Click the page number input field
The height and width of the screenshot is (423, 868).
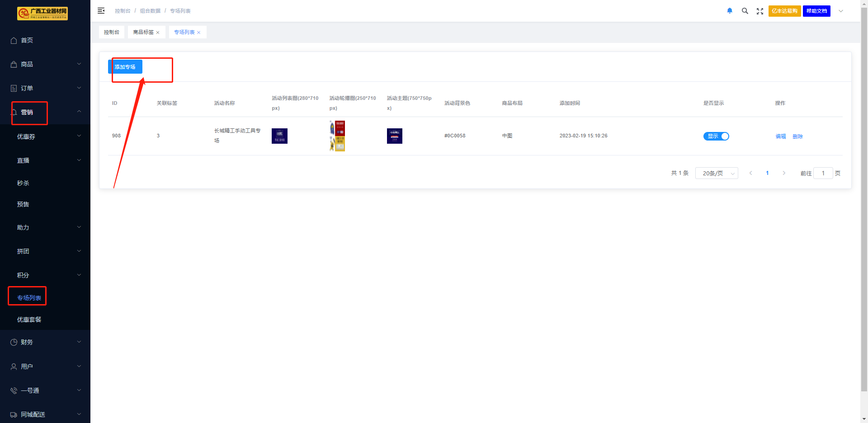coord(823,173)
